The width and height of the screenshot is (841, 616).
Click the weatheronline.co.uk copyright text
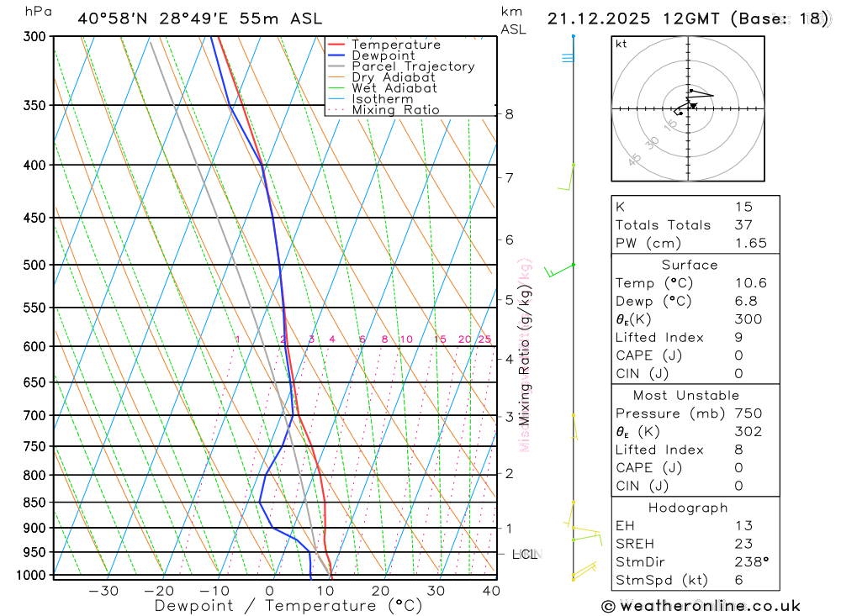[701, 607]
